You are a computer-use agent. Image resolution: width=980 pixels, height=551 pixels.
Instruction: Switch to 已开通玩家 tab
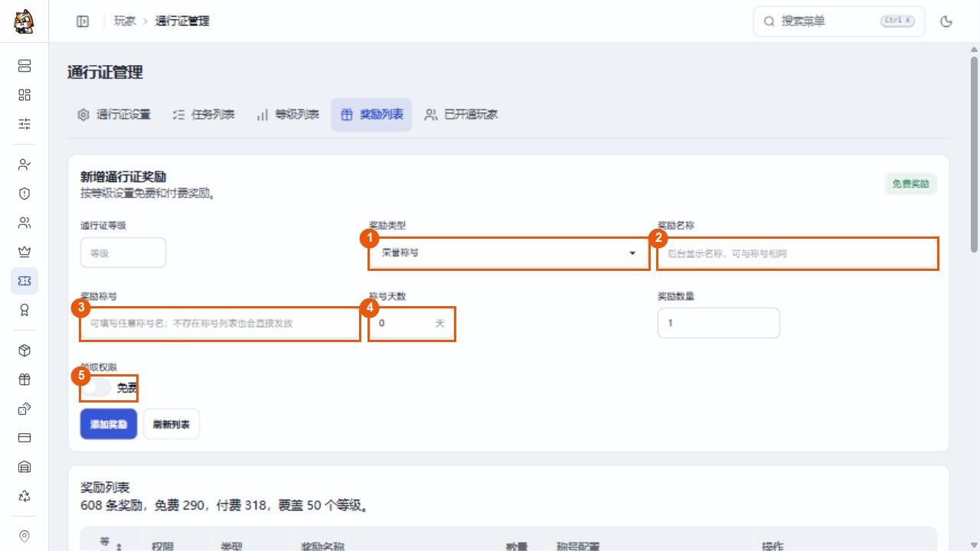pos(462,115)
